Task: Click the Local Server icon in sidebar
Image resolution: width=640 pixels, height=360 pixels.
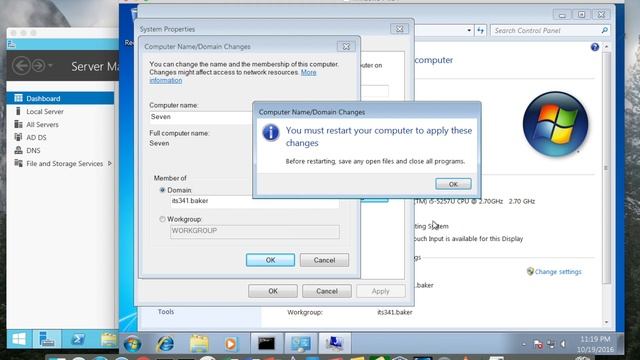Action: (x=18, y=111)
